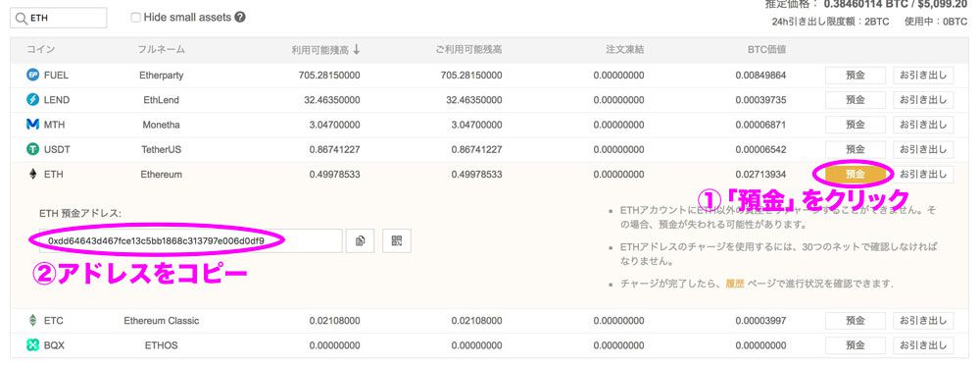This screenshot has height=367, width=980.
Task: Toggle Hide small assets checkbox
Action: pyautogui.click(x=135, y=18)
